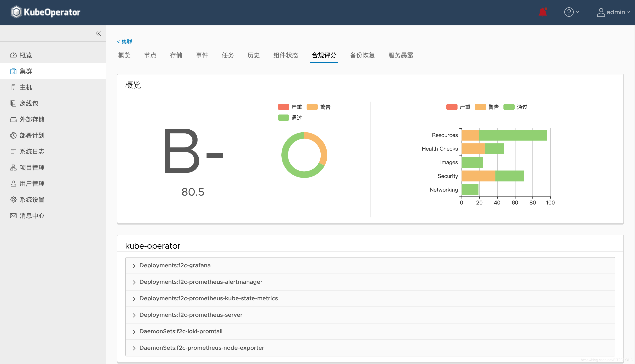This screenshot has height=364, width=635.
Task: Expand DaemonSets:f2c-loki-promtail row
Action: tap(370, 331)
